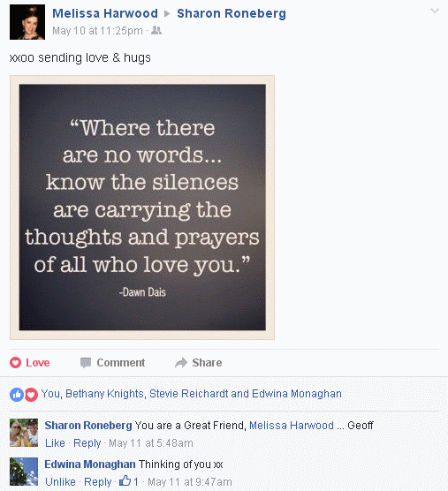Click the friends audience icon beside timestamp

tap(156, 30)
